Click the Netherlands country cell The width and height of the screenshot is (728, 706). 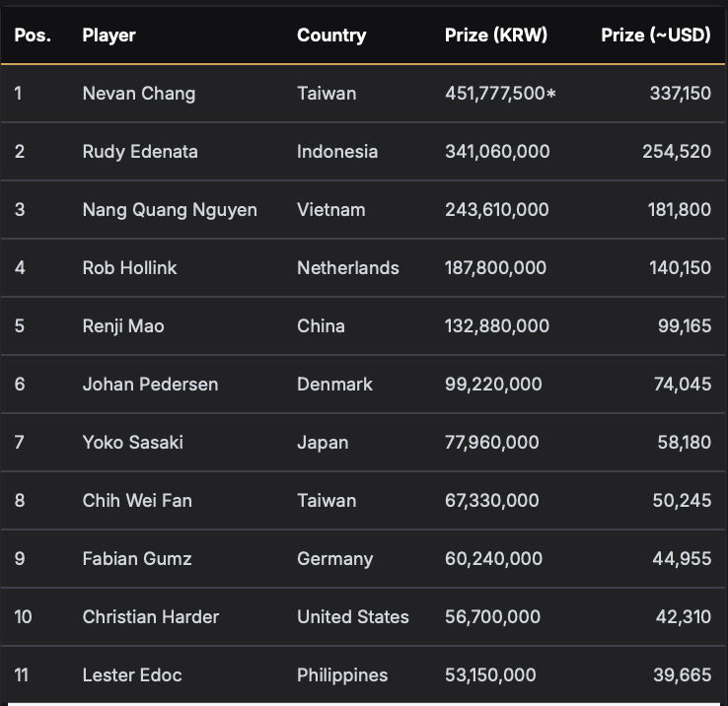[348, 268]
